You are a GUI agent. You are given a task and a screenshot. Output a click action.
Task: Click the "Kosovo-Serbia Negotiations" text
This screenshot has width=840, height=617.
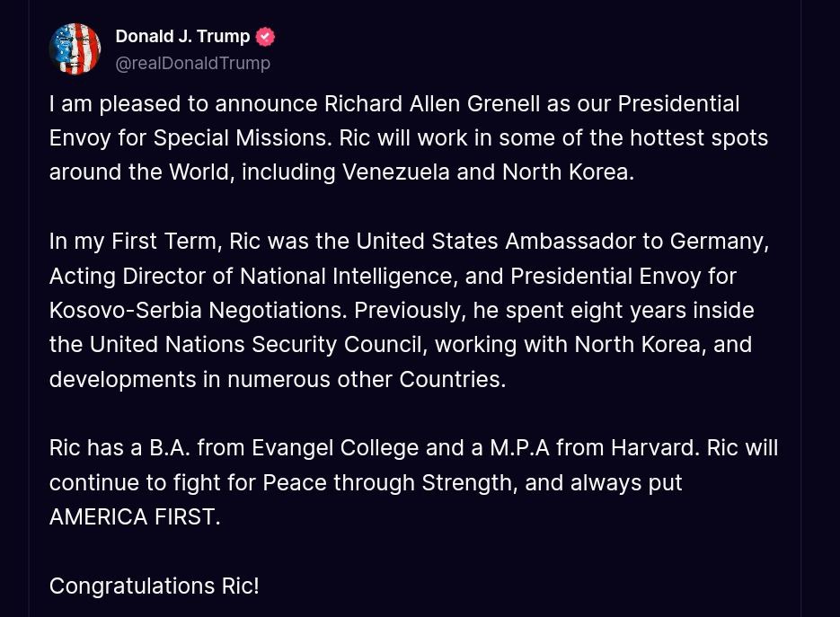pos(197,310)
